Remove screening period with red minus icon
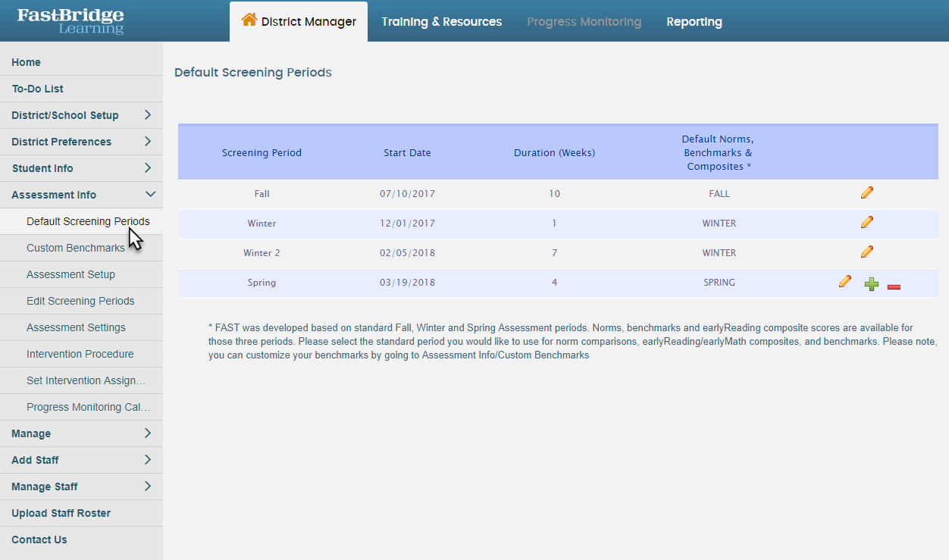 tap(894, 286)
